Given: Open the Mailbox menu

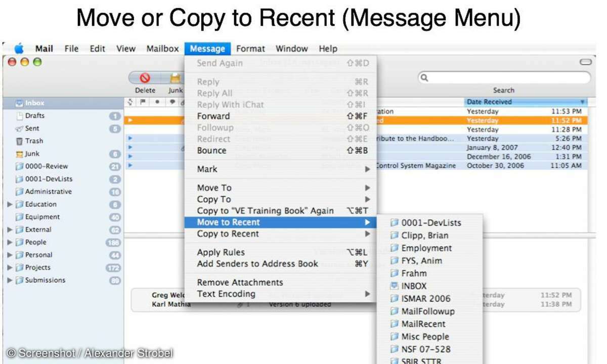Looking at the screenshot, I should [x=162, y=49].
